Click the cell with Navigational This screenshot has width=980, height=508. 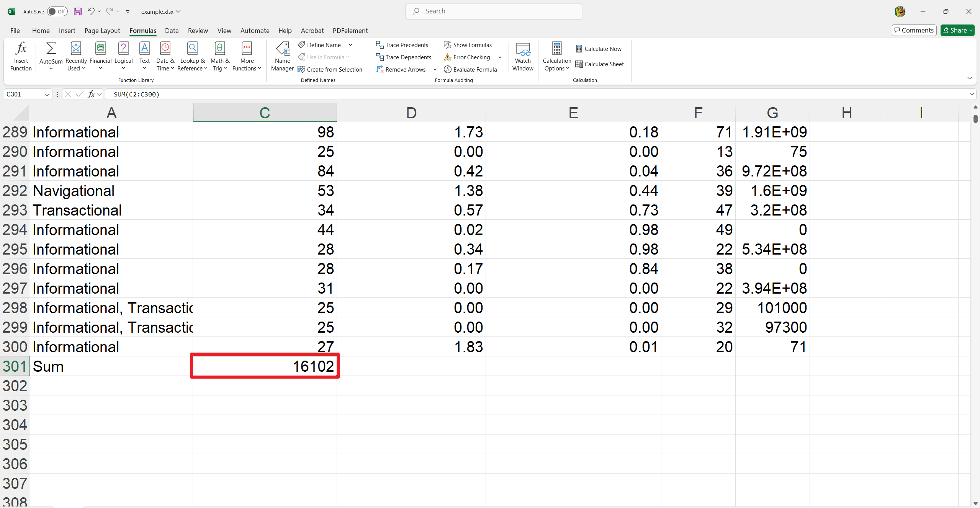[111, 190]
